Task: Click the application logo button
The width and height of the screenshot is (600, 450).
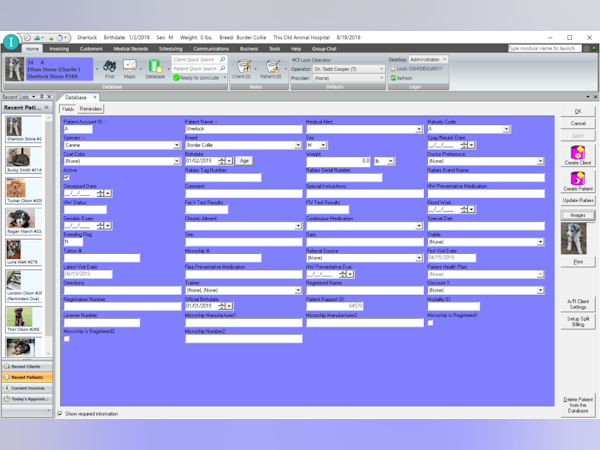Action: tap(11, 42)
